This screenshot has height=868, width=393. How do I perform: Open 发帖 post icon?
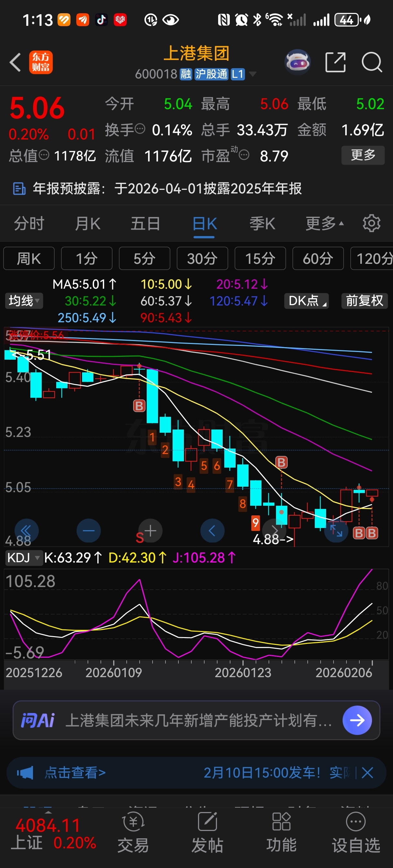[x=207, y=832]
